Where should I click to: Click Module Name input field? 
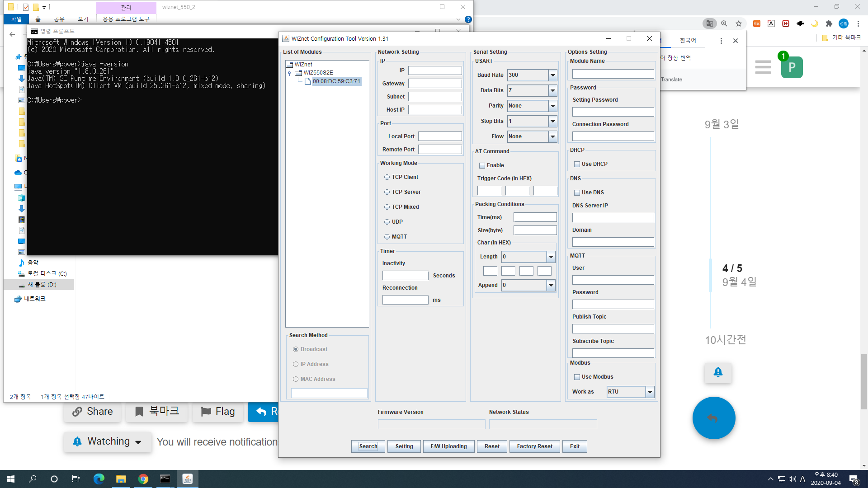tap(613, 74)
